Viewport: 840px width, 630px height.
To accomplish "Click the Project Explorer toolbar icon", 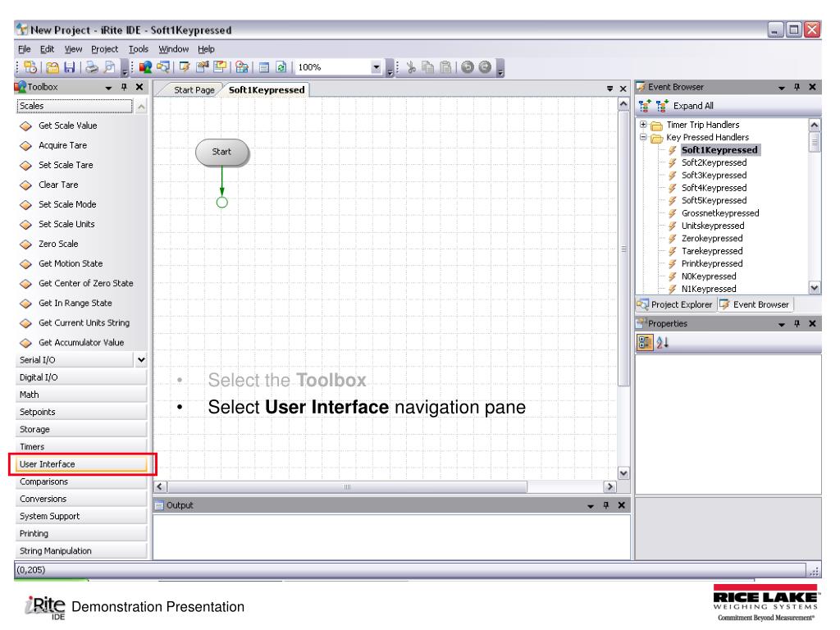I will pos(163,67).
